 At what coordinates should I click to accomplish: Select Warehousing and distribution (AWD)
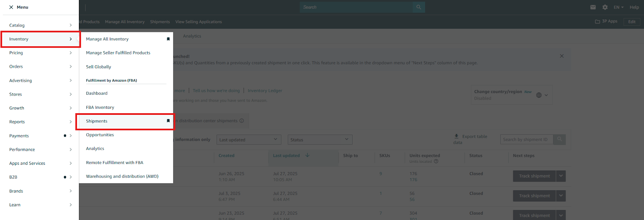click(x=122, y=176)
